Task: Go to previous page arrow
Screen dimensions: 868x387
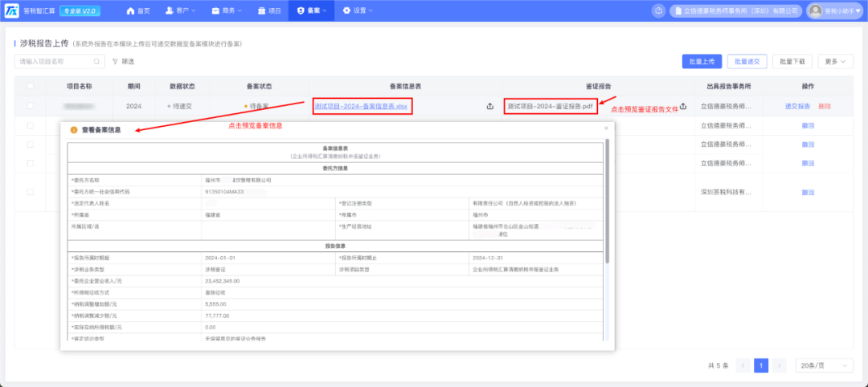Action: pyautogui.click(x=743, y=365)
